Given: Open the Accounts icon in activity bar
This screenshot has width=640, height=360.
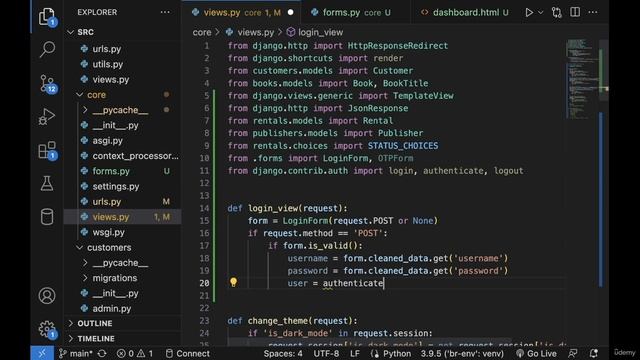Looking at the screenshot, I should tap(47, 296).
